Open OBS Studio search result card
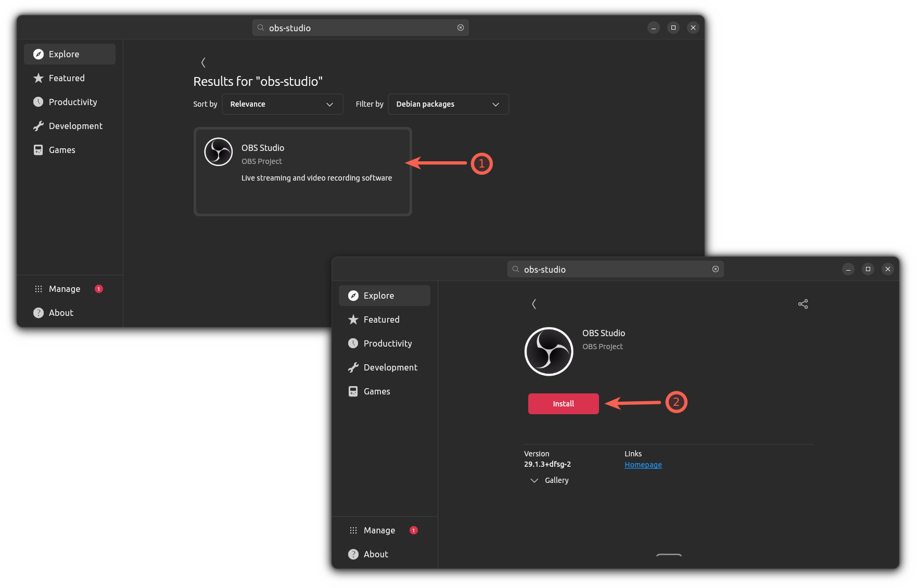This screenshot has height=588, width=917. [303, 172]
